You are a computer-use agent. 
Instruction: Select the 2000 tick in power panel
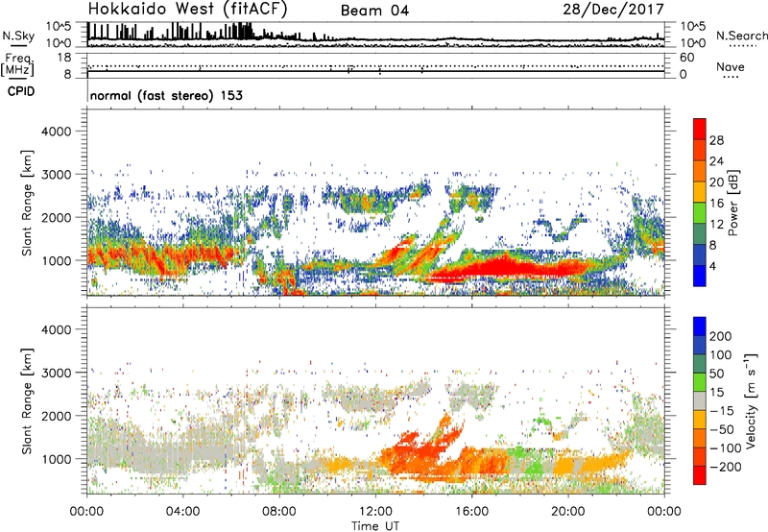[x=56, y=217]
